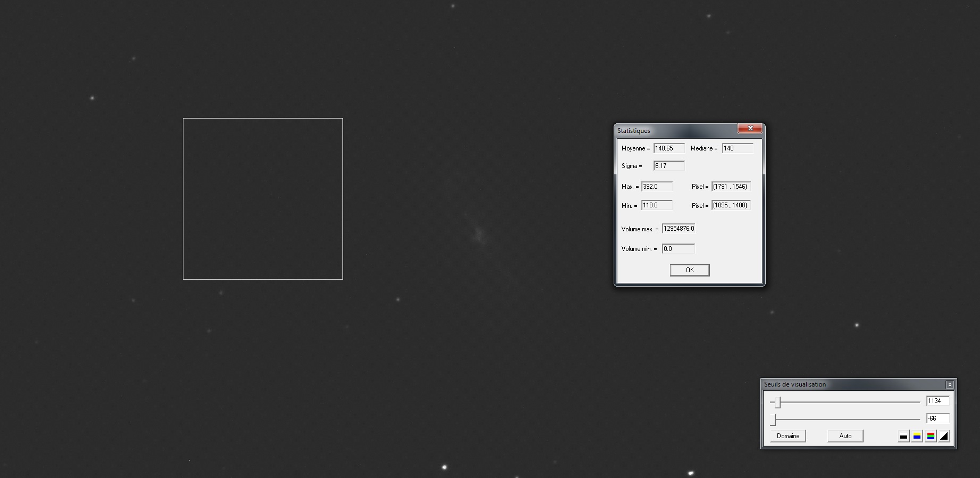The width and height of the screenshot is (980, 478).
Task: Select the black-and-white palette icon
Action: pos(903,437)
